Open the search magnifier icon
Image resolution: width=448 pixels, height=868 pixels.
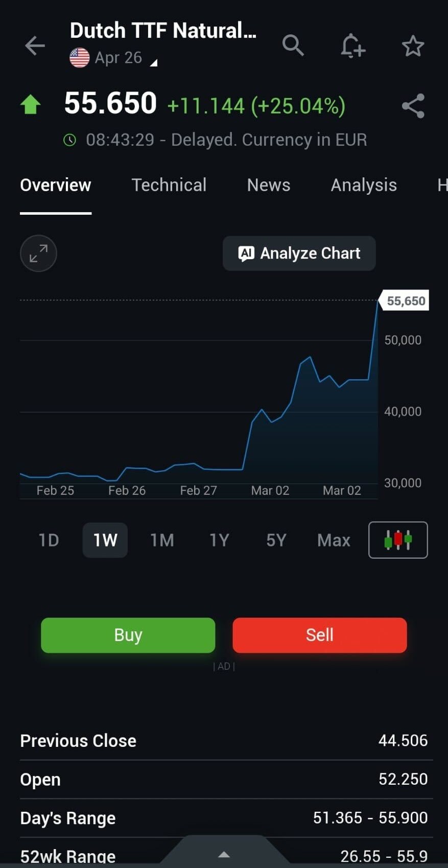(293, 45)
